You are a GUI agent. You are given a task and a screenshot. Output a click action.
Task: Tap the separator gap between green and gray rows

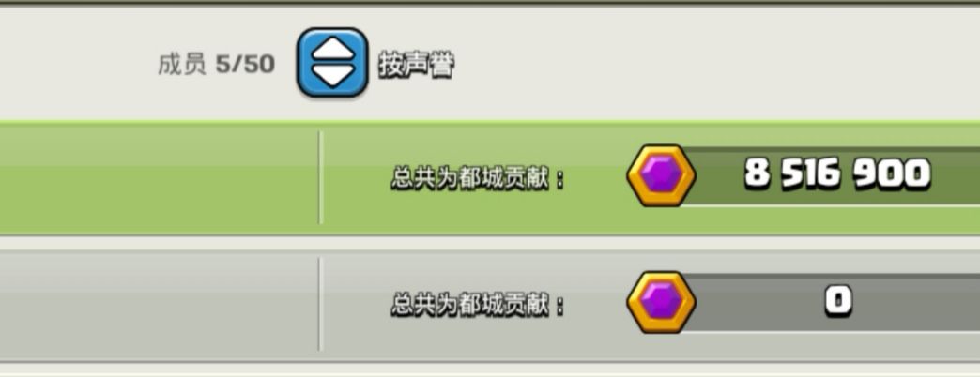[490, 242]
